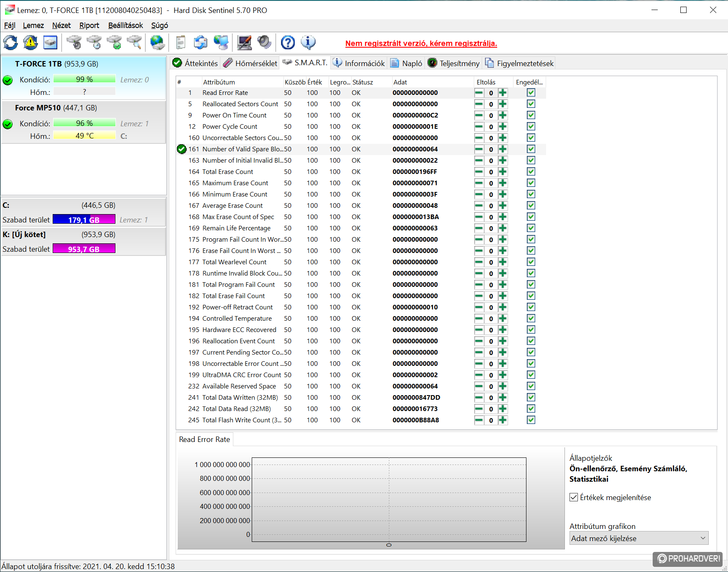Click the Attribútum column header
Screen dimensions: 728x572
(x=242, y=82)
